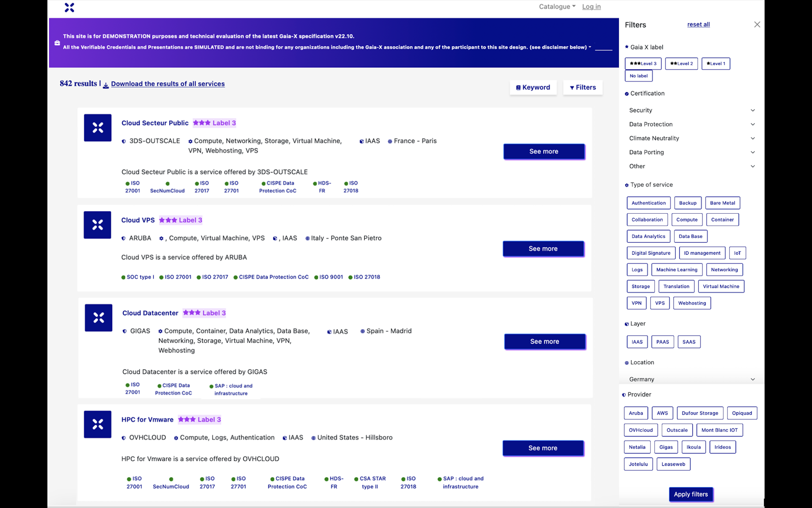Open the Cloud Datacenter title link
This screenshot has width=812, height=508.
[x=150, y=313]
